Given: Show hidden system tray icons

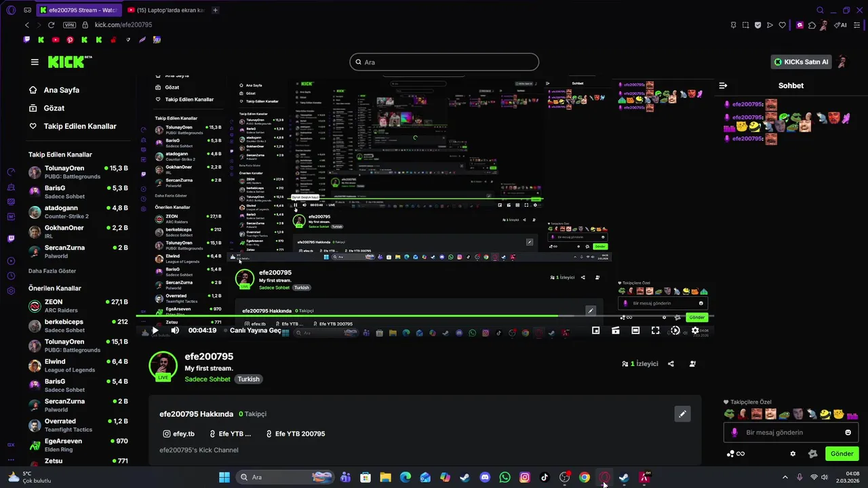Looking at the screenshot, I should coord(785,477).
